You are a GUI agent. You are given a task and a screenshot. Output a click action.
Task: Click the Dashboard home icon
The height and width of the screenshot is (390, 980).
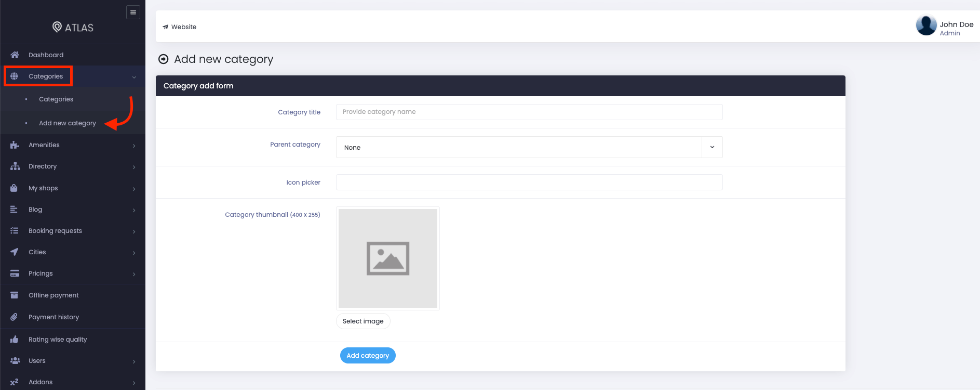click(x=15, y=55)
